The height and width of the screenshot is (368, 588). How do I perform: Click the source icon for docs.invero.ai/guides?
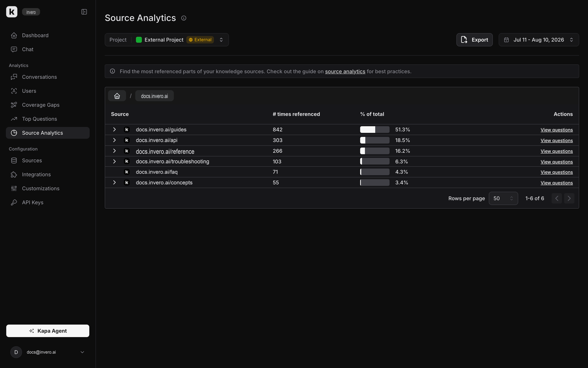pos(127,130)
